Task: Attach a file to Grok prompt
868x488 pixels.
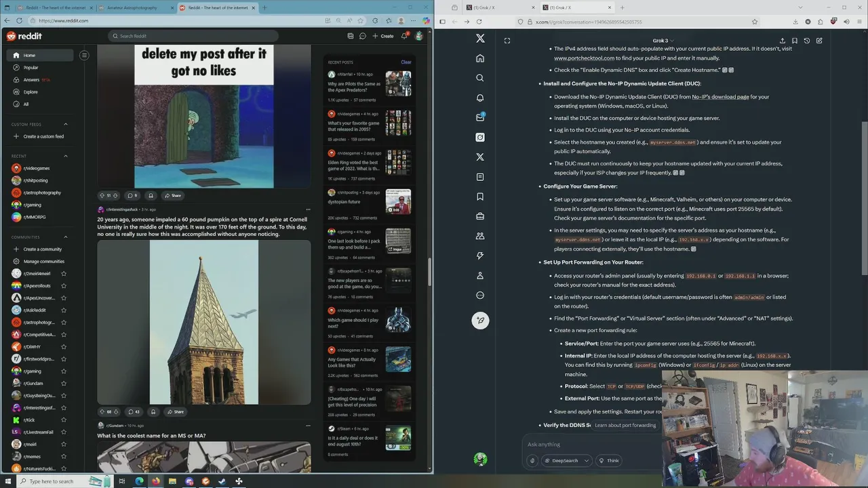Action: tap(532, 461)
